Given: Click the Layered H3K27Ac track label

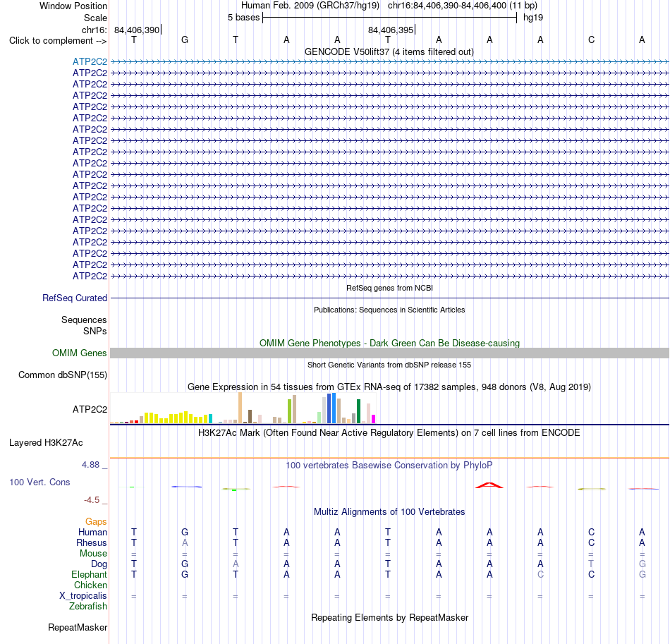Looking at the screenshot, I should (46, 443).
